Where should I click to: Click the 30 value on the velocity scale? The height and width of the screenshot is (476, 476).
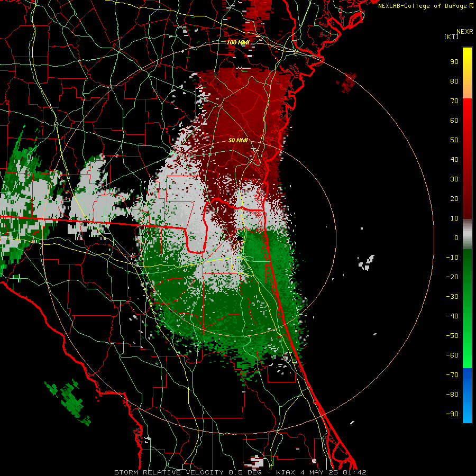pos(454,179)
